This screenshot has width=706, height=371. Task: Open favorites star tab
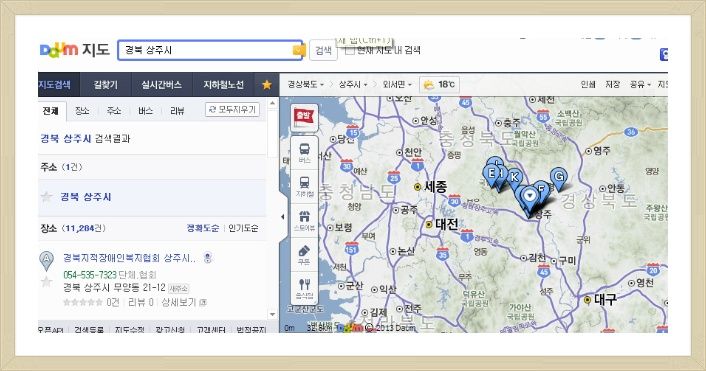[x=267, y=85]
